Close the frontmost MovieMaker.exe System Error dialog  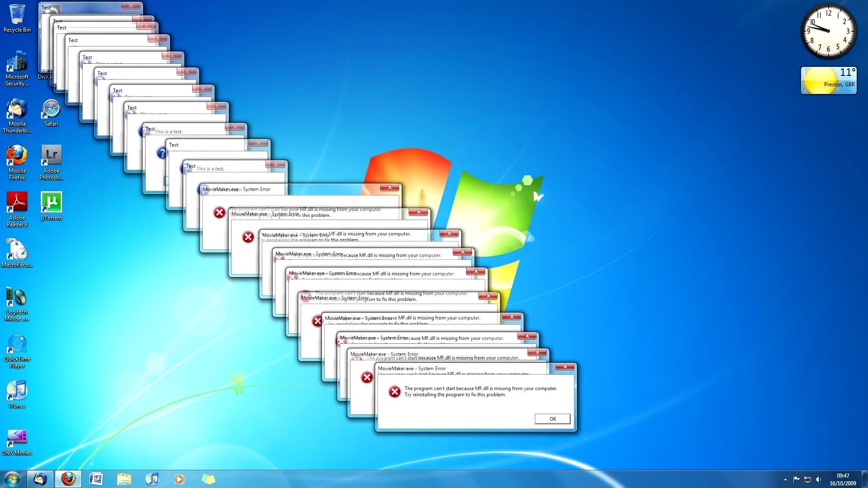[565, 367]
